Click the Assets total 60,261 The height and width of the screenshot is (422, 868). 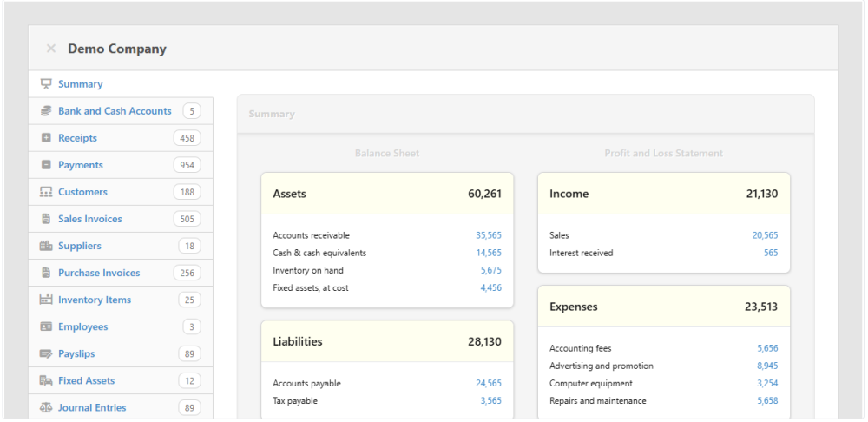coord(485,194)
